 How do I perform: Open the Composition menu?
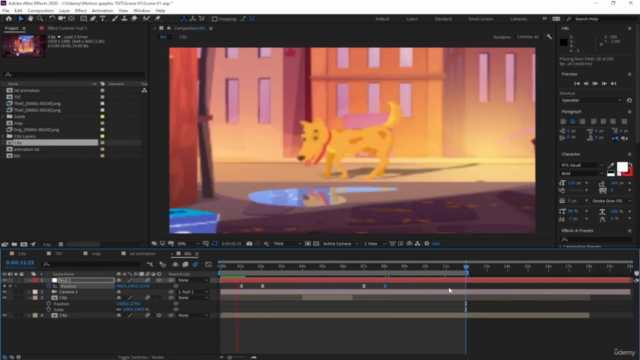point(40,11)
